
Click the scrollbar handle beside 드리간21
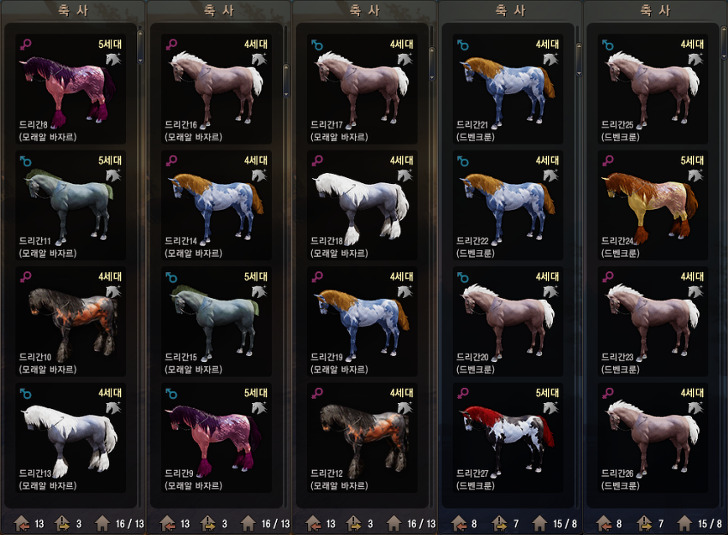578,59
